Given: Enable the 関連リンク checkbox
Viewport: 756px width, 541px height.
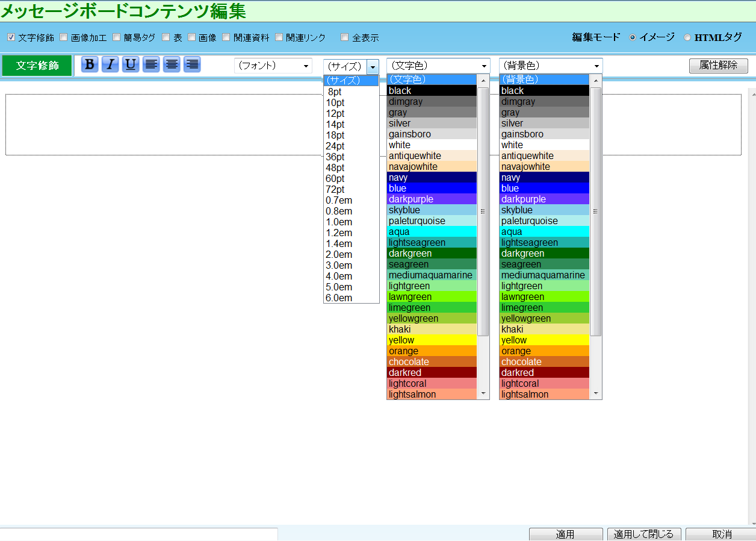Looking at the screenshot, I should 279,37.
